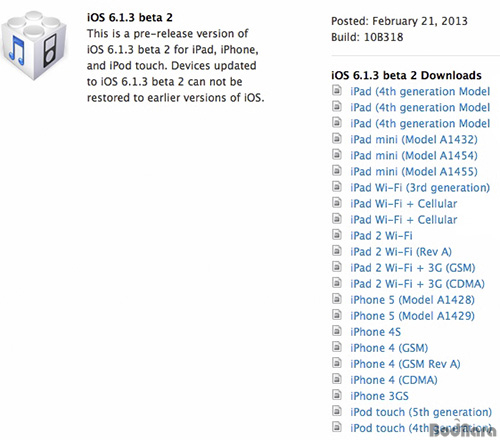Click the file icon beside iPhone 4S
This screenshot has width=500, height=440.
(x=337, y=331)
